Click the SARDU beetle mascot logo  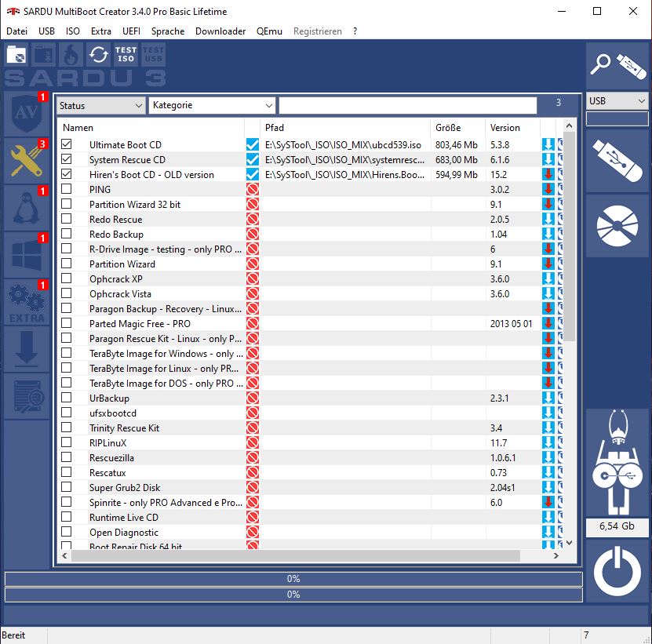tap(617, 462)
